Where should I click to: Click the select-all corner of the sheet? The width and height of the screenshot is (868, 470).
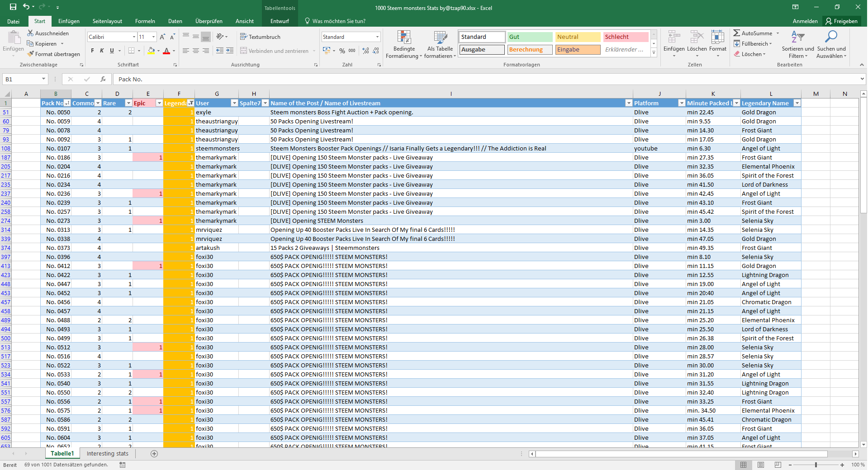point(6,94)
